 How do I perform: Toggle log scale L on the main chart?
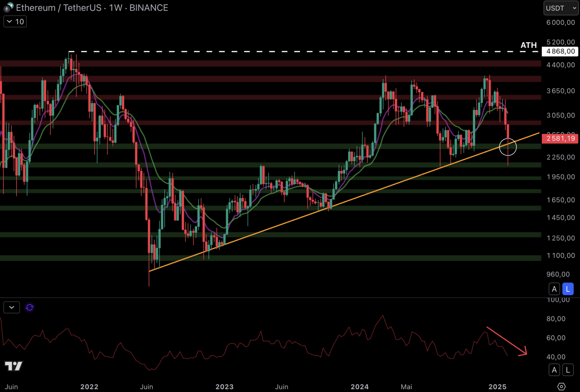coord(568,289)
